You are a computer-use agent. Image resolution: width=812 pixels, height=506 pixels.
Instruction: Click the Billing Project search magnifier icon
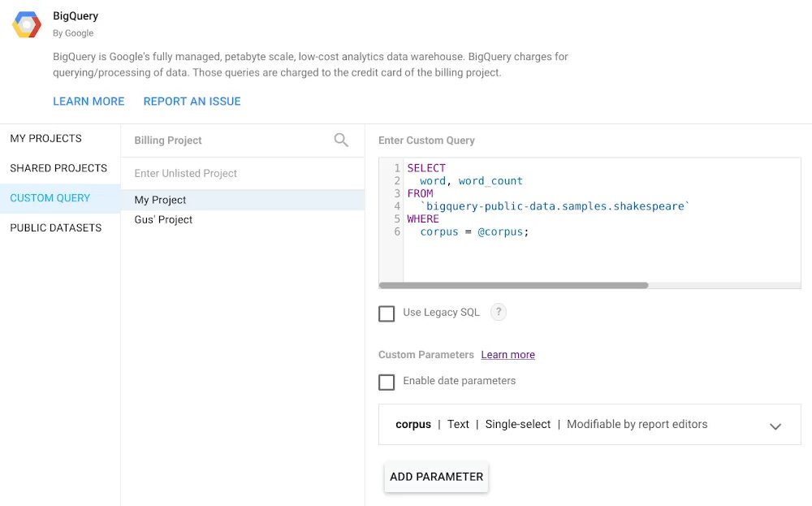[x=341, y=141]
